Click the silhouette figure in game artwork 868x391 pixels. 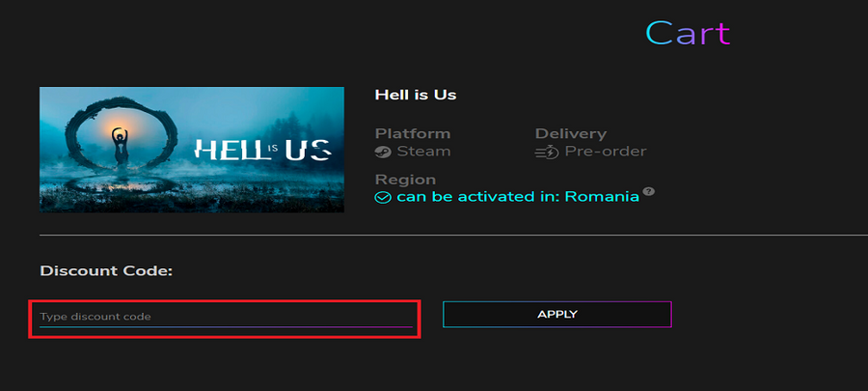[x=121, y=147]
